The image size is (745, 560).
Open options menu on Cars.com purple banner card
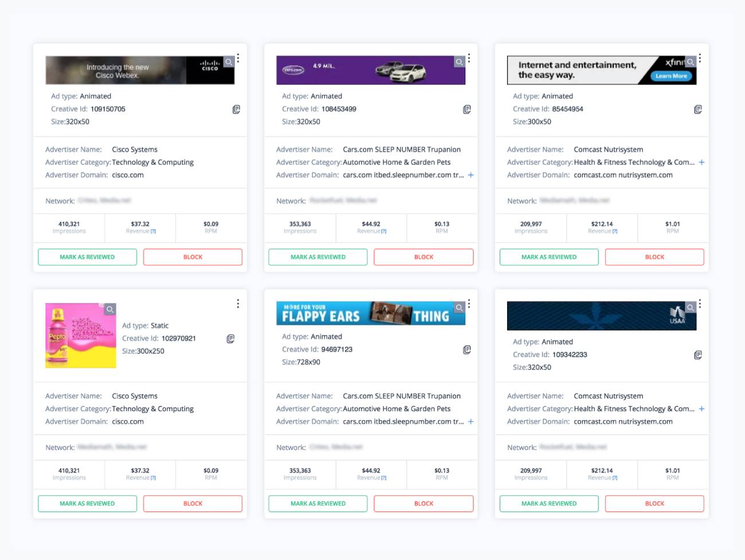tap(469, 58)
